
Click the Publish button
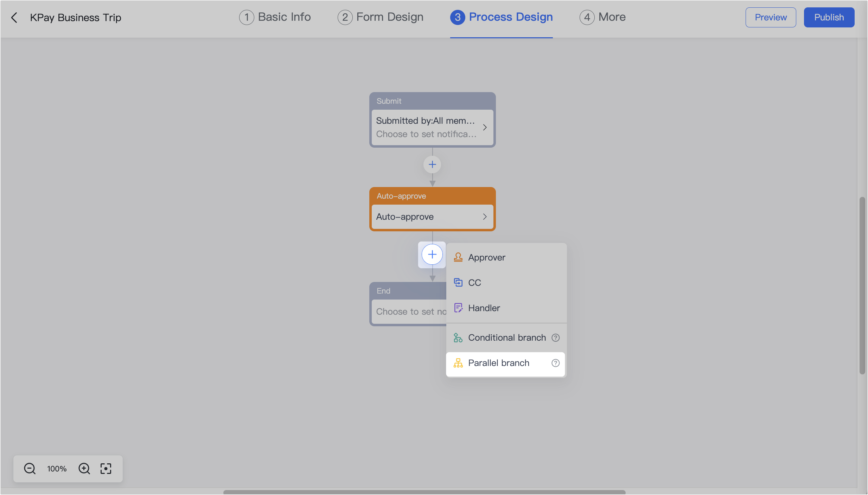pos(829,17)
